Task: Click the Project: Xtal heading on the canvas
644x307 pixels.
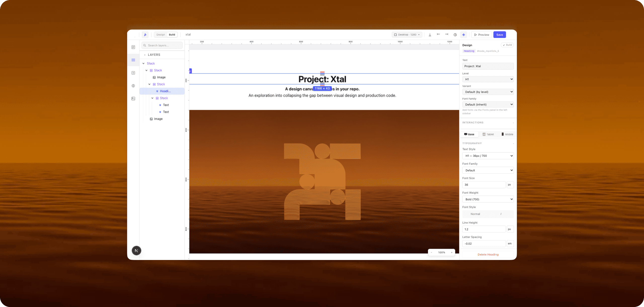Action: pyautogui.click(x=322, y=79)
